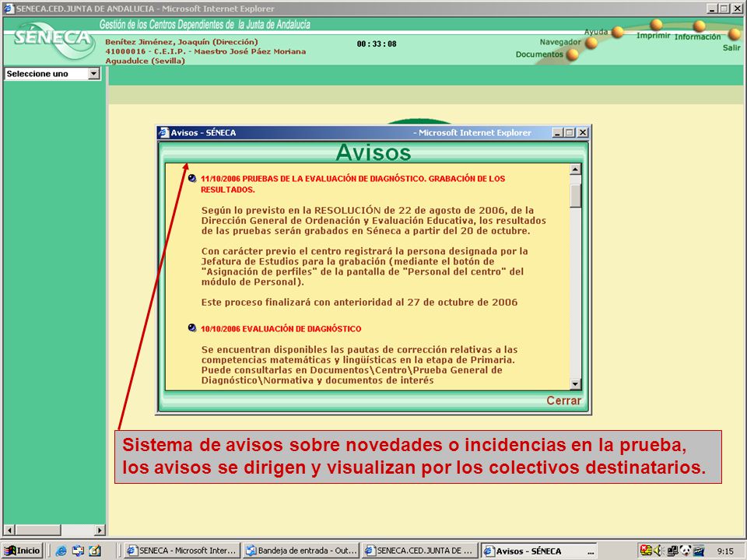Click the '11/10/2006 PRUEBAS DE LA EVALUACIÓN' heading
Viewport: 747px width, 560px height.
pos(352,184)
